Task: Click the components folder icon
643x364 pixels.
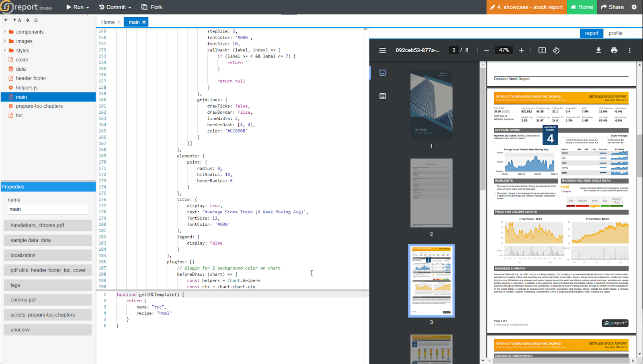Action: coord(11,32)
